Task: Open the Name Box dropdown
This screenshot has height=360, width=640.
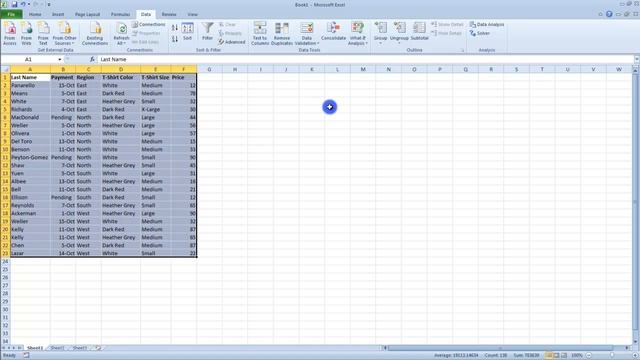Action: tap(60, 60)
